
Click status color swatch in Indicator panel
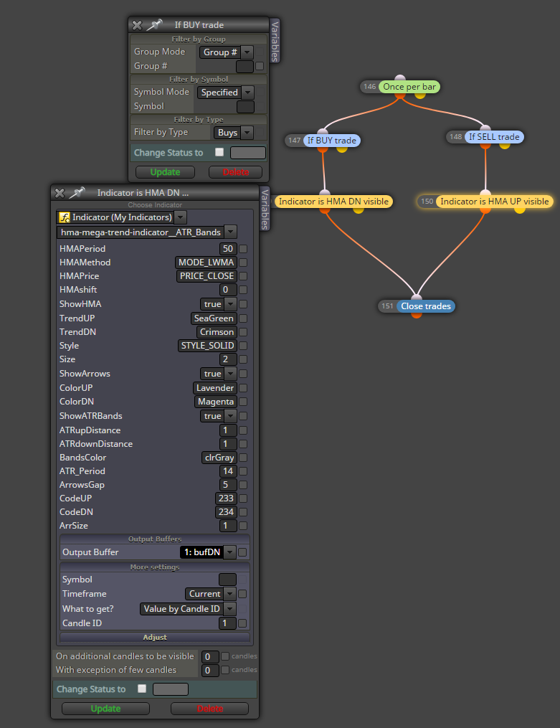[x=171, y=689]
